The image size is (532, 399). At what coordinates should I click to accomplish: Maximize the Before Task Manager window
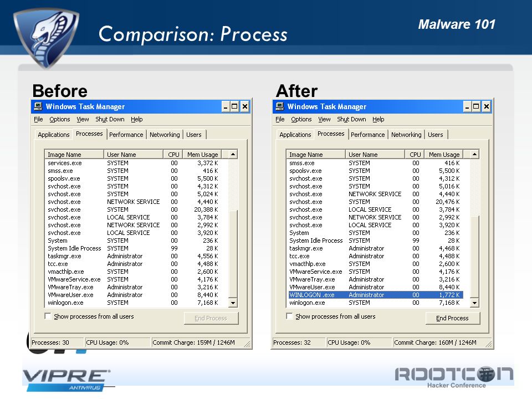click(x=234, y=107)
